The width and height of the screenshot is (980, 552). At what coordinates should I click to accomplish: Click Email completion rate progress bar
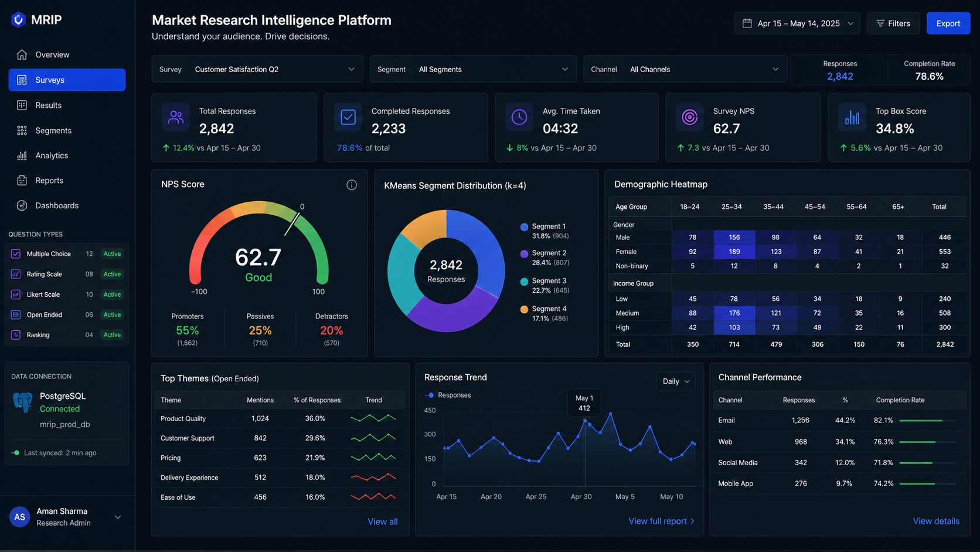pos(928,421)
